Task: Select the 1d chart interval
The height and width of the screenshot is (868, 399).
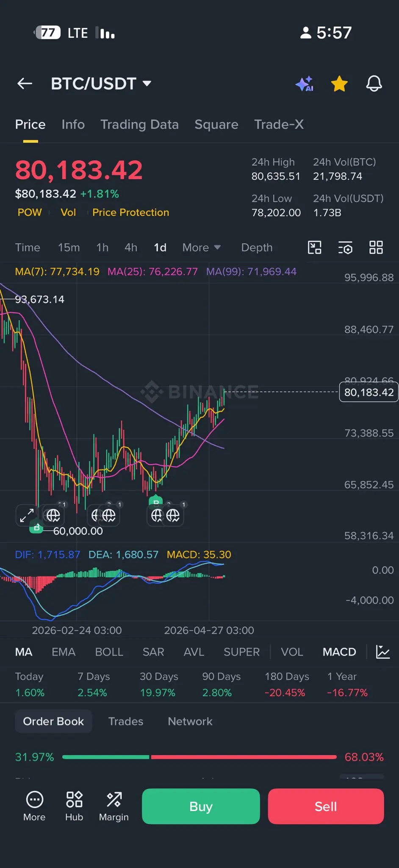Action: coord(160,248)
